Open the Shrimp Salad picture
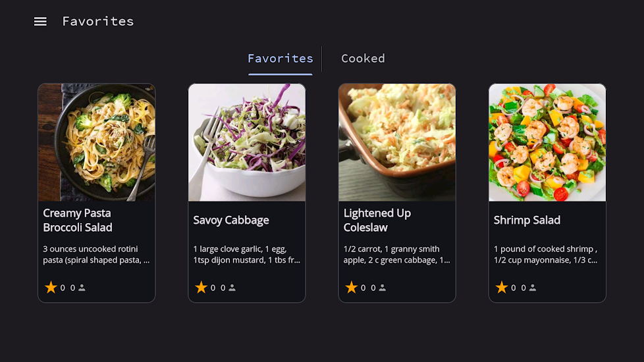Screen dimensions: 644x362 tap(547, 142)
